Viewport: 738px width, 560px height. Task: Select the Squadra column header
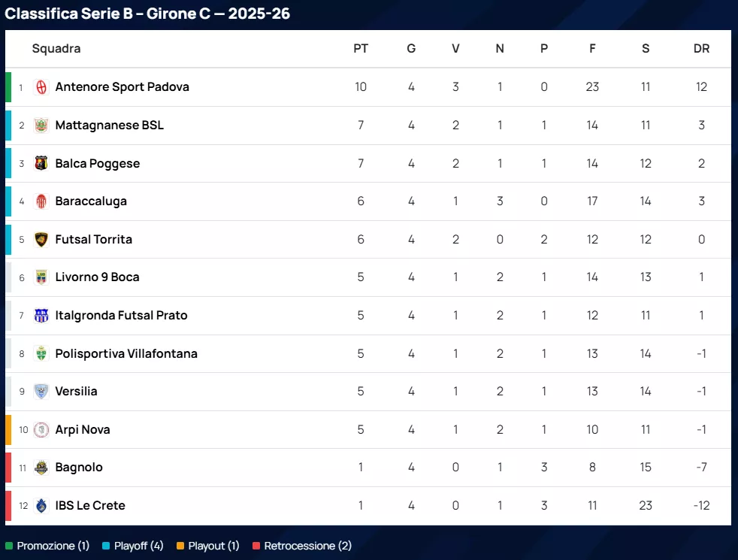tap(56, 49)
